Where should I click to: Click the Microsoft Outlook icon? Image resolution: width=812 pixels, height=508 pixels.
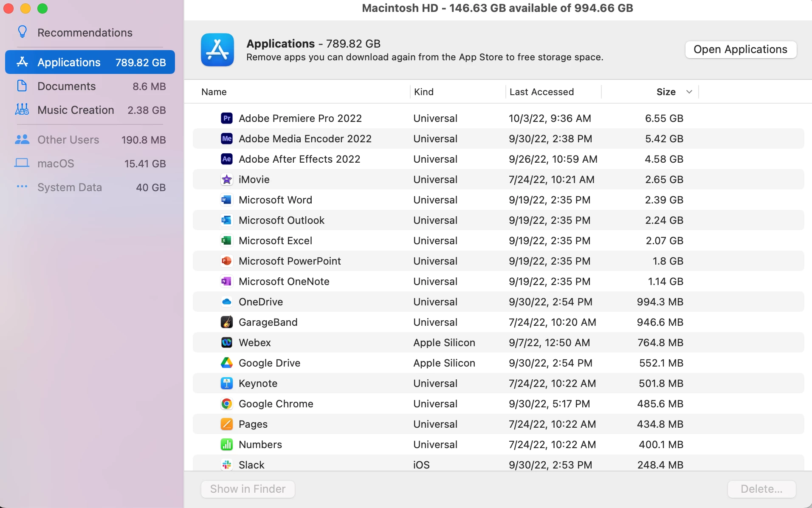point(227,220)
